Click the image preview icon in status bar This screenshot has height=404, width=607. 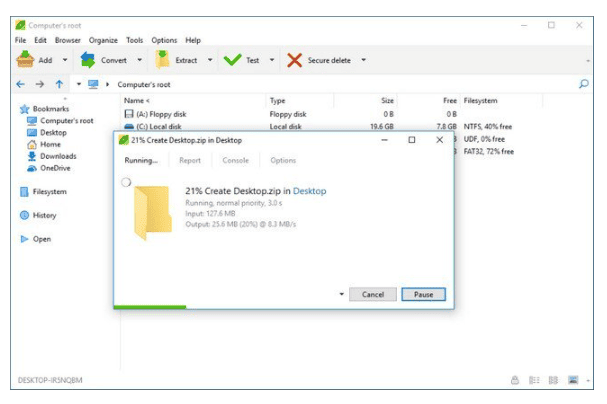pos(573,380)
